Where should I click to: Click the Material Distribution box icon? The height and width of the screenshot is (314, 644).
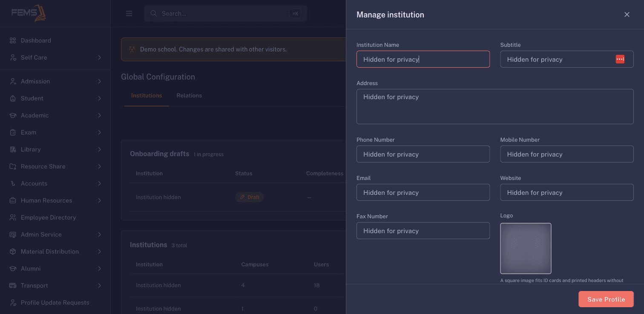coord(13,251)
